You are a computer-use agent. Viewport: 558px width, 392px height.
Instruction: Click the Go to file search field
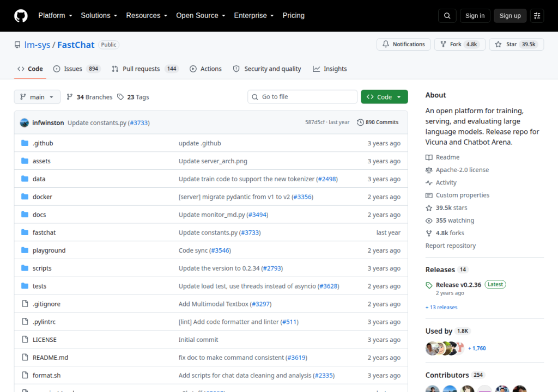pos(302,97)
